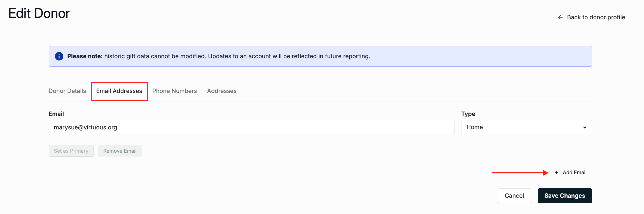Click the Email field label
644x214 pixels.
click(56, 114)
